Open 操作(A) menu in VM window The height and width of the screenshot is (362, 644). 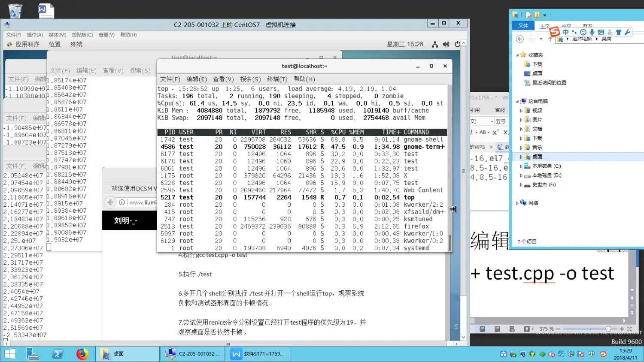click(35, 35)
